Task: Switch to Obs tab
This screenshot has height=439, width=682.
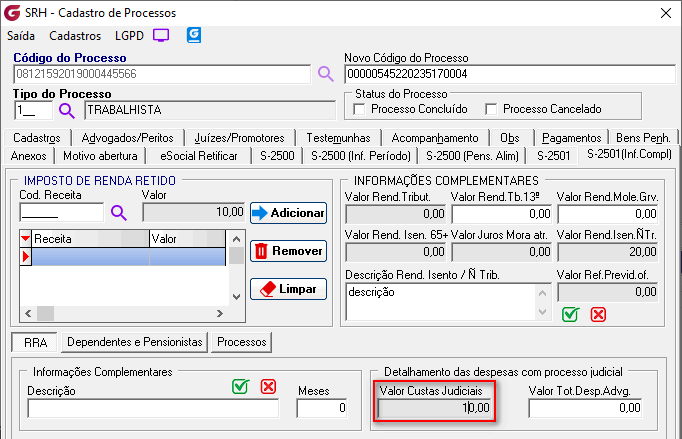Action: [x=510, y=138]
